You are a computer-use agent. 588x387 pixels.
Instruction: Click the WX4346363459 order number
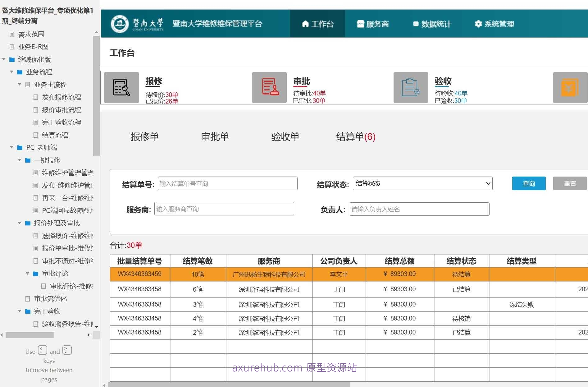click(x=139, y=274)
